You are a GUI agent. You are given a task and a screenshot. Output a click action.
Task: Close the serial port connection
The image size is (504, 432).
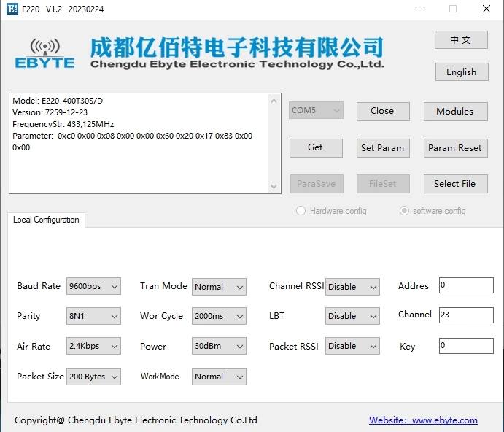pyautogui.click(x=383, y=112)
